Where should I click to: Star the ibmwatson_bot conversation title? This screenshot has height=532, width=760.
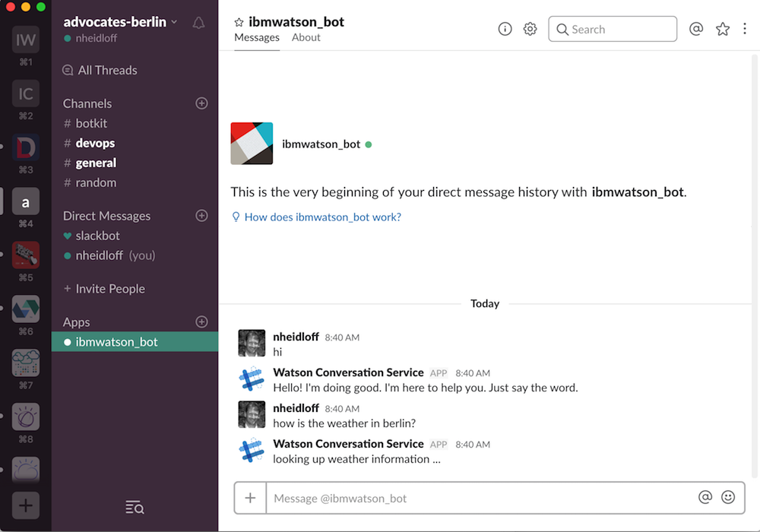239,22
